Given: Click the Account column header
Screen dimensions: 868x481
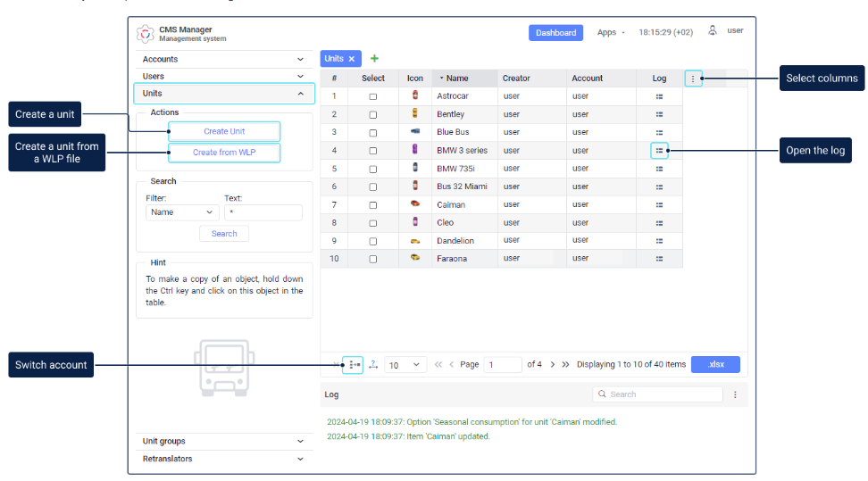Looking at the screenshot, I should tap(601, 79).
